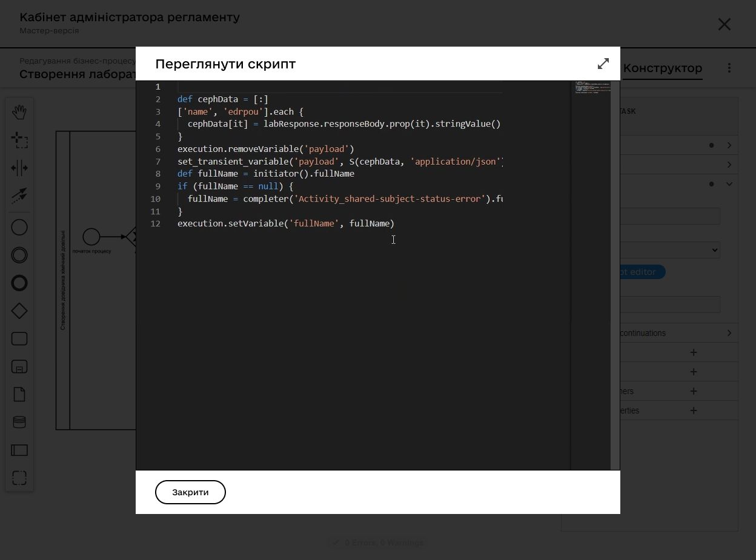
Task: Expand the second properties panel group chevron
Action: 729,165
